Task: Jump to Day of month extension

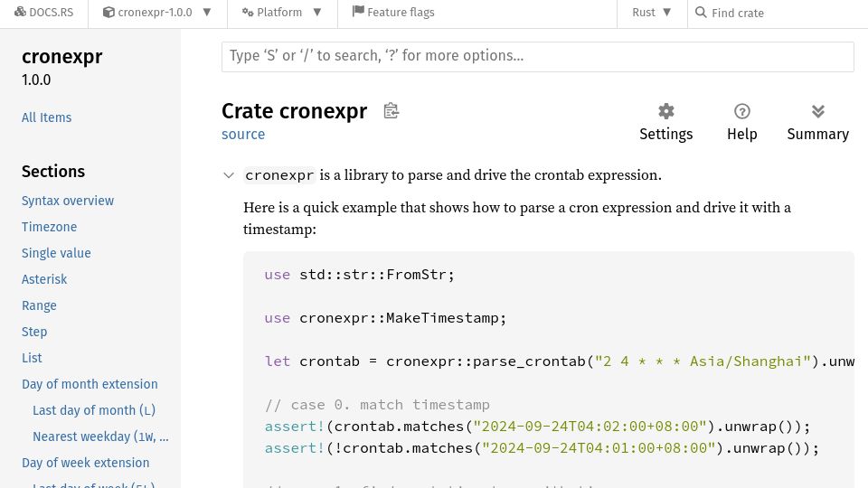Action: tap(90, 384)
